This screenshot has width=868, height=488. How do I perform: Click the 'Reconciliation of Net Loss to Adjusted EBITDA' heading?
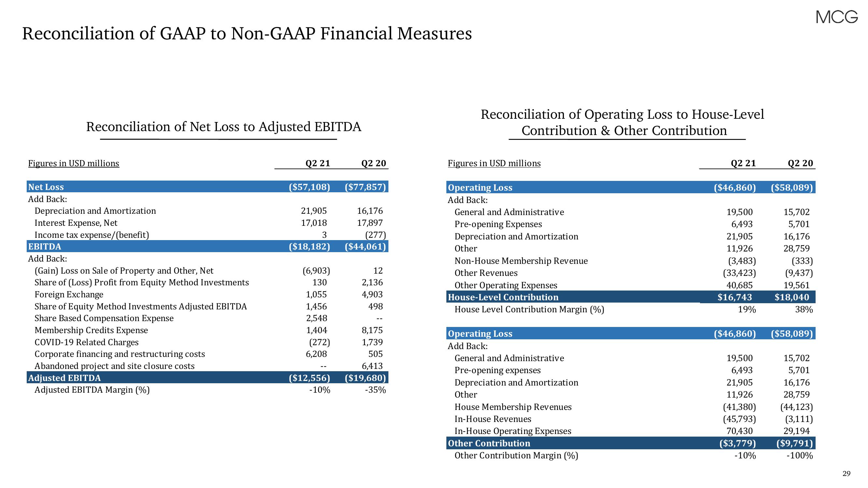(x=224, y=127)
